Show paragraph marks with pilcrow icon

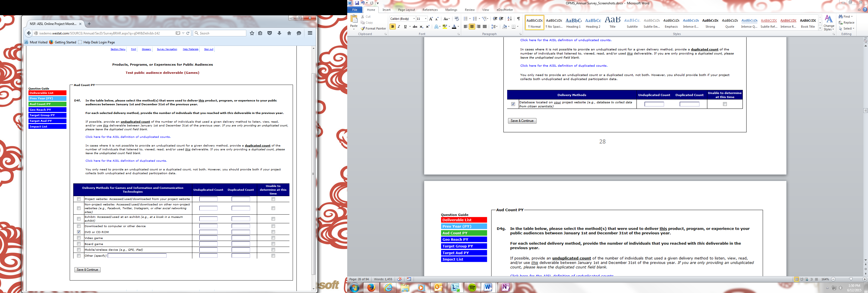coord(518,18)
